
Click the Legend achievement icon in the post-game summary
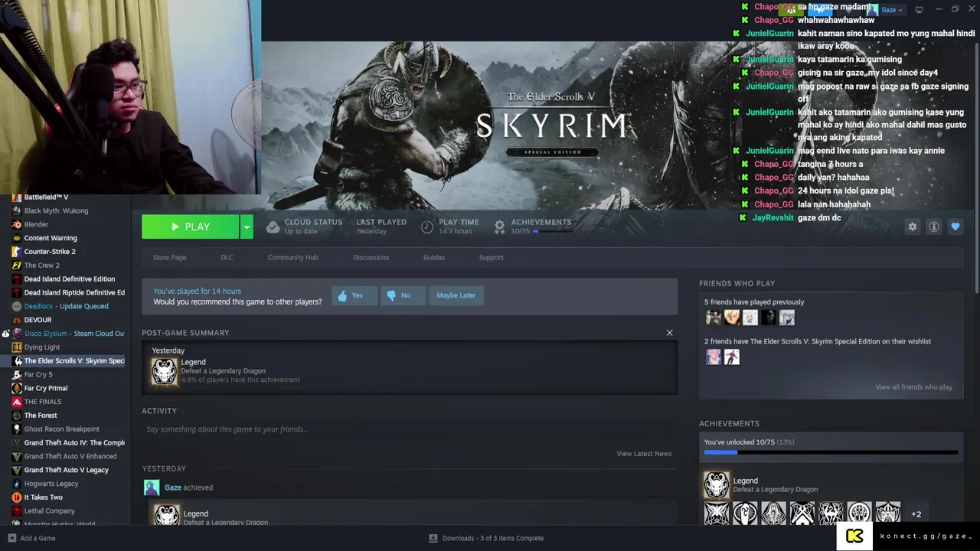coord(164,371)
